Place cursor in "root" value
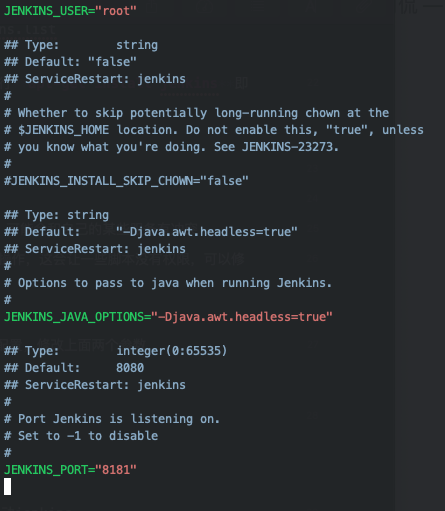The image size is (445, 511). pos(116,11)
